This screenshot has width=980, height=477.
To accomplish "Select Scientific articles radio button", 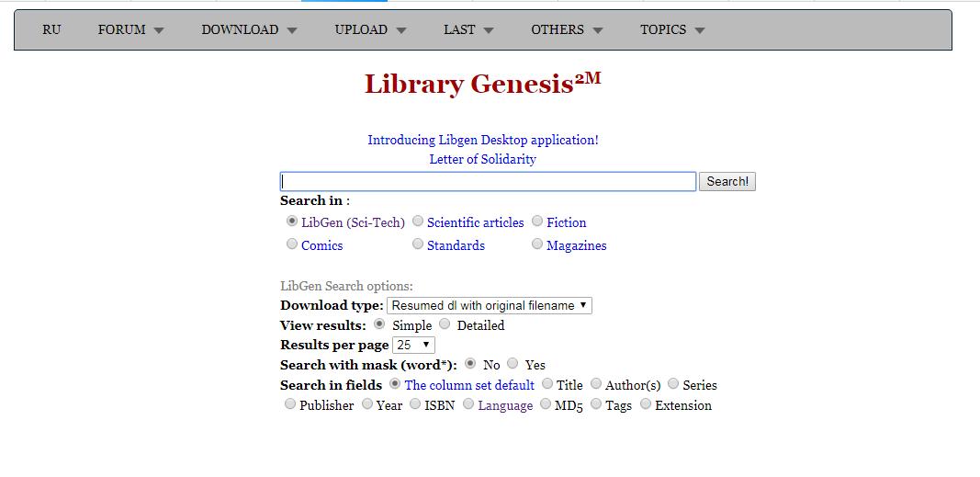I will 418,221.
